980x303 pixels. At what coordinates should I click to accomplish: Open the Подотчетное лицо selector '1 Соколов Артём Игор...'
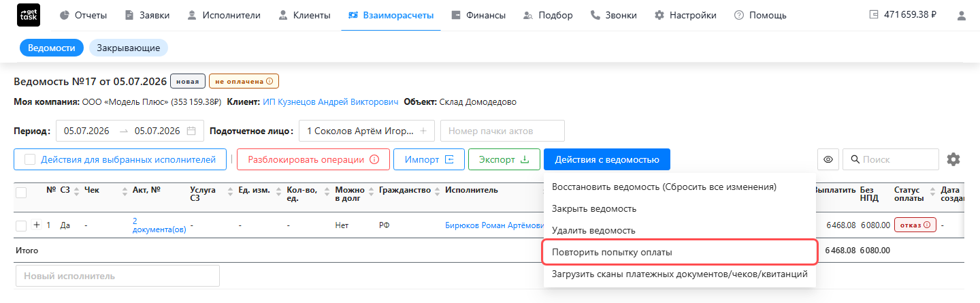366,131
